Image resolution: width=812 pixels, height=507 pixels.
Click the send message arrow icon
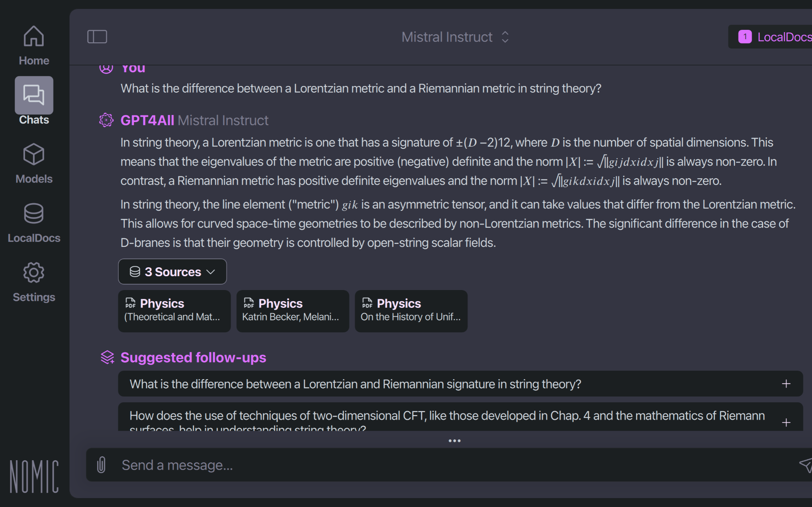coord(805,465)
